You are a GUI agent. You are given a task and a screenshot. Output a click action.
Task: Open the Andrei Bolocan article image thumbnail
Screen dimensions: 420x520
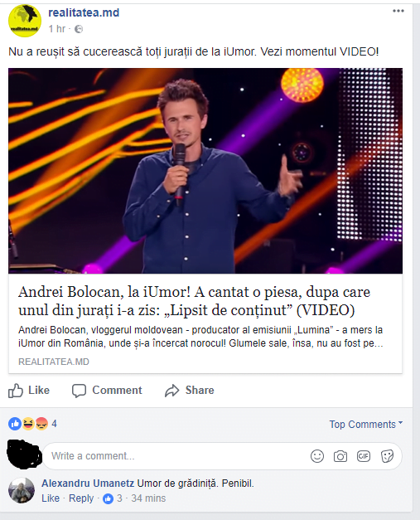coord(205,171)
